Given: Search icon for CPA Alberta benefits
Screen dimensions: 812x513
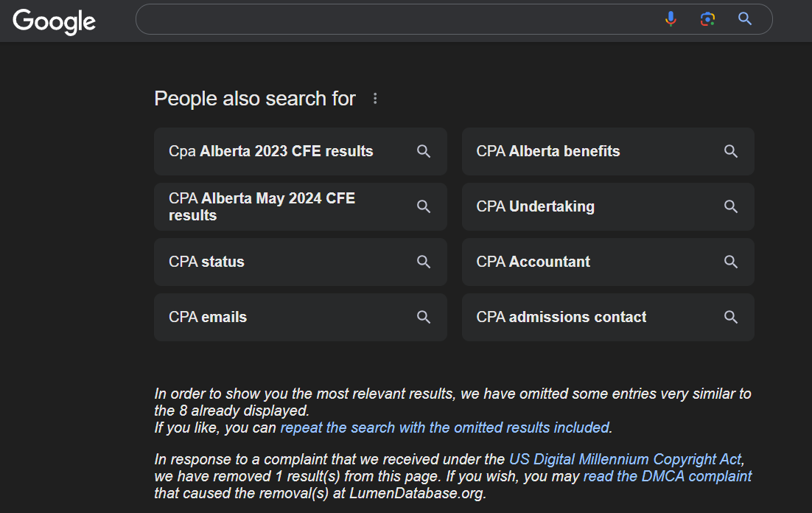Looking at the screenshot, I should coord(731,151).
